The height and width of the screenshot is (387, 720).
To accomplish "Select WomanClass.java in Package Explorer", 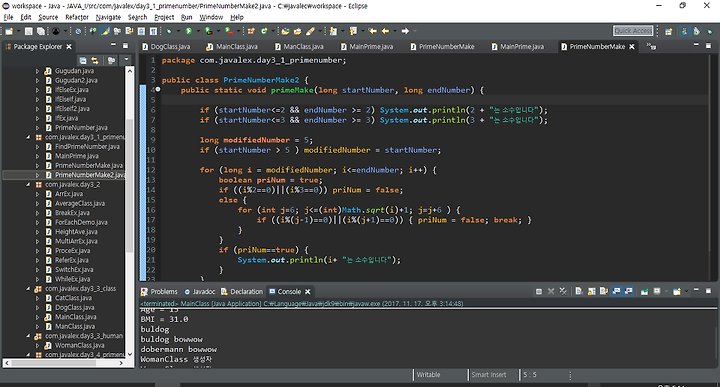I will point(79,345).
